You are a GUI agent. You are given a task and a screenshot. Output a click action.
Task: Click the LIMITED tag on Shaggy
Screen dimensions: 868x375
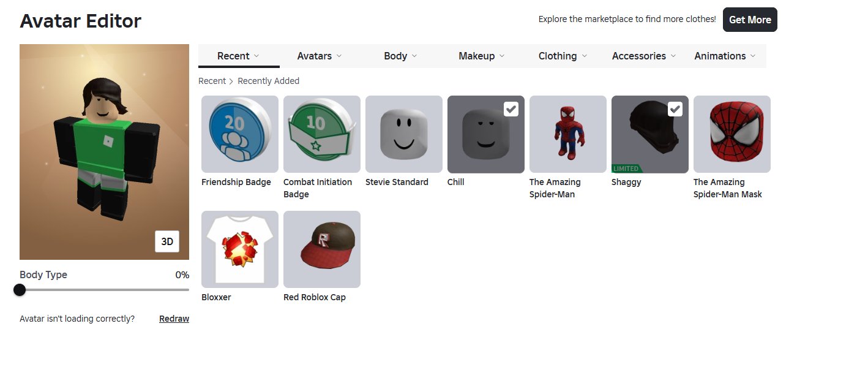coord(626,169)
